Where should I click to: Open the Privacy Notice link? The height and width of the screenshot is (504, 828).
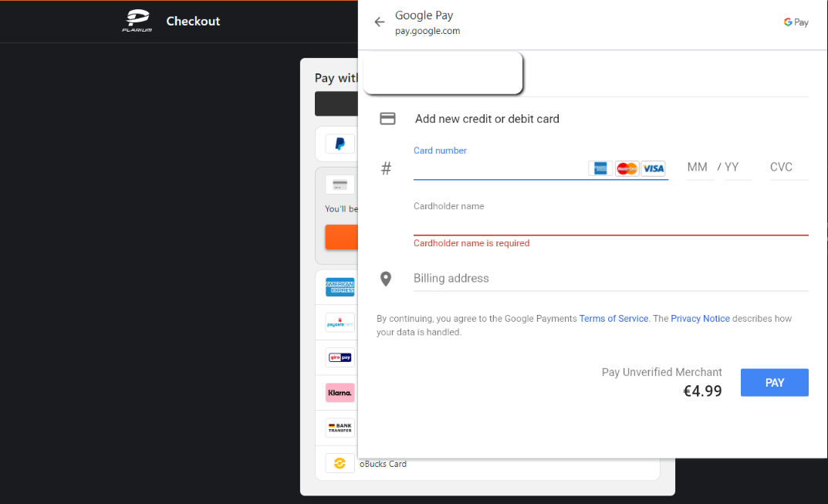(700, 319)
